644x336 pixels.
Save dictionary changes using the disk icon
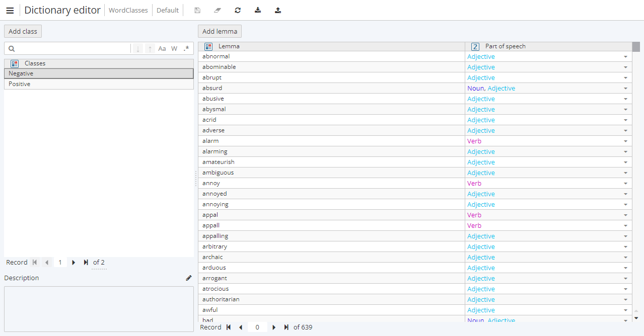pyautogui.click(x=197, y=10)
